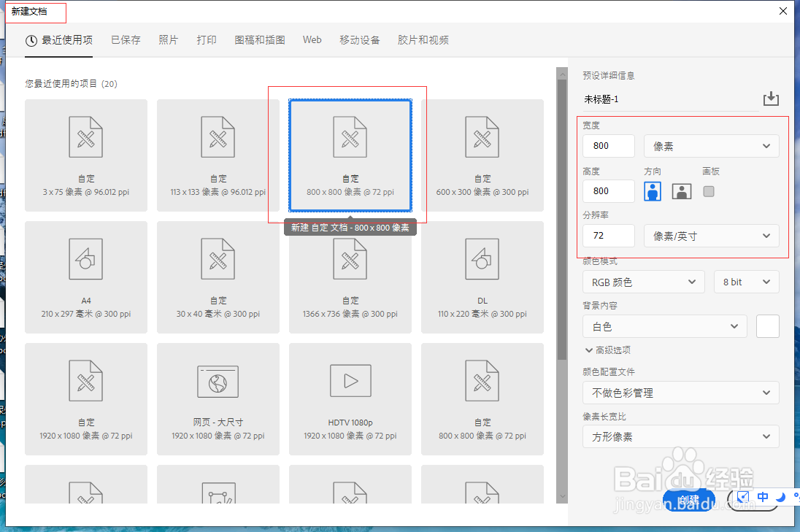
Task: Click the 中 input language indicator
Action: tap(763, 497)
